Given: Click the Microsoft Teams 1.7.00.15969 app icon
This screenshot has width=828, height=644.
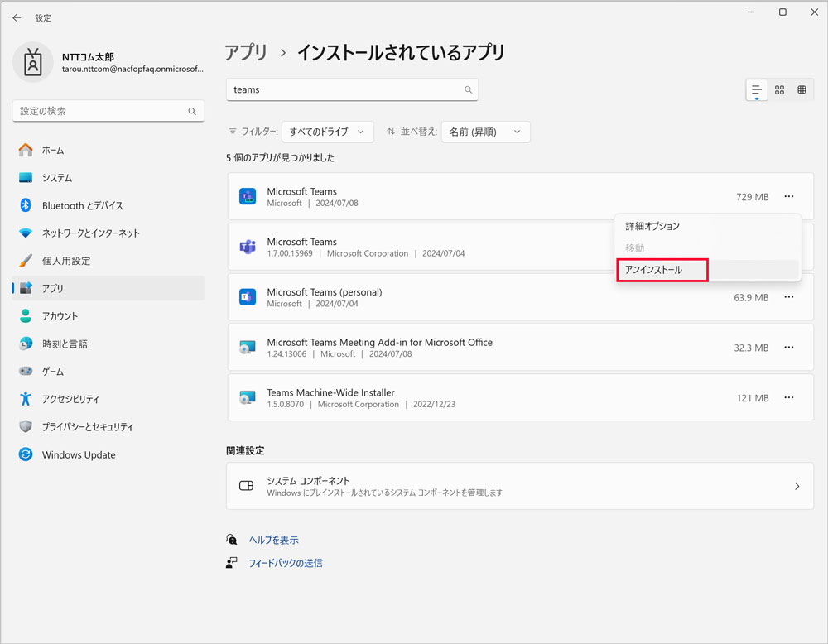Looking at the screenshot, I should pos(248,247).
